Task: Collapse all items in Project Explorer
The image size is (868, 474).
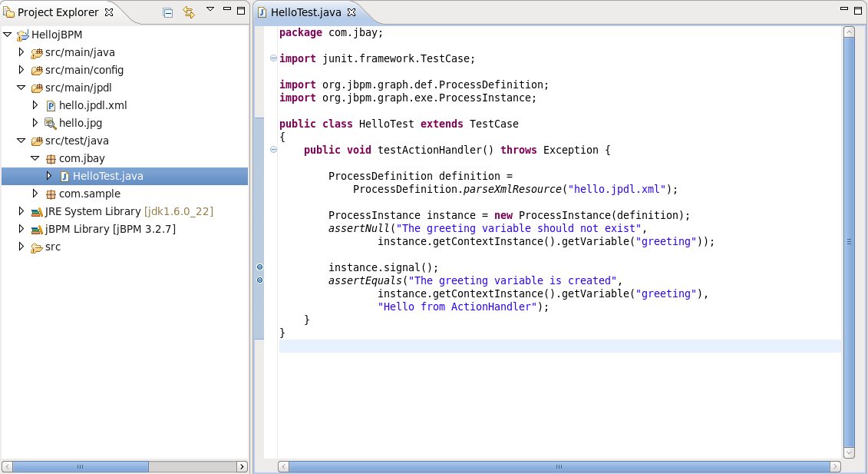Action: click(x=168, y=12)
